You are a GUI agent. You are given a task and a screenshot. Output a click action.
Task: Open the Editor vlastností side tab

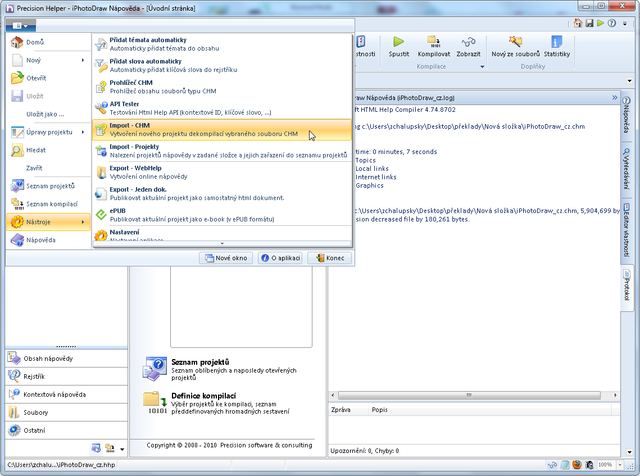click(x=626, y=230)
